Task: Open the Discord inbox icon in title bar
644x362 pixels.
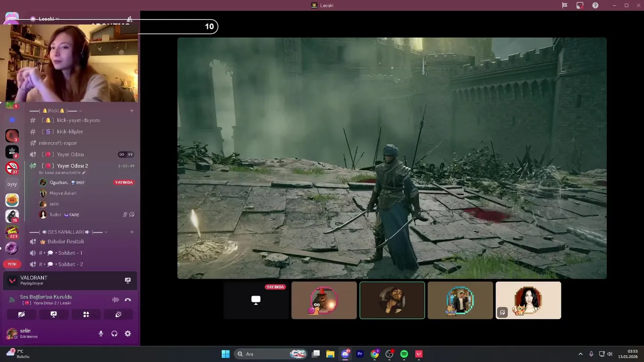Action: (565, 5)
